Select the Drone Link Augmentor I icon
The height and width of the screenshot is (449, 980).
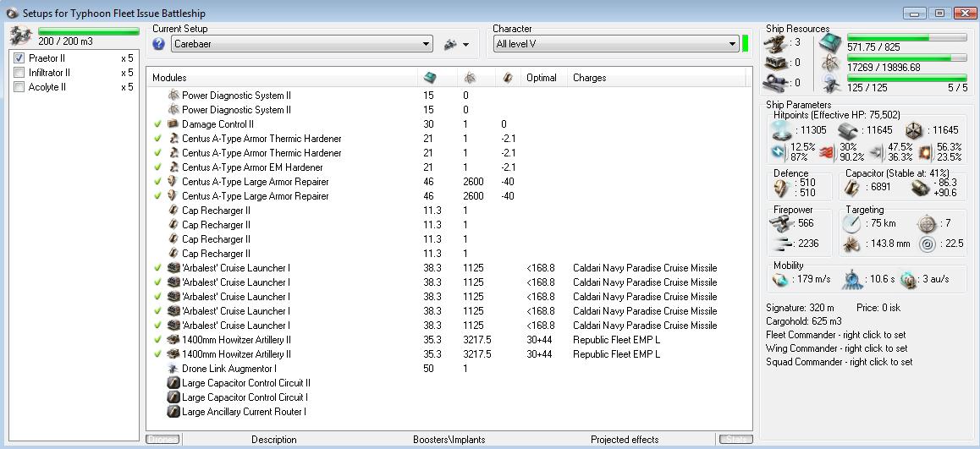[x=173, y=369]
